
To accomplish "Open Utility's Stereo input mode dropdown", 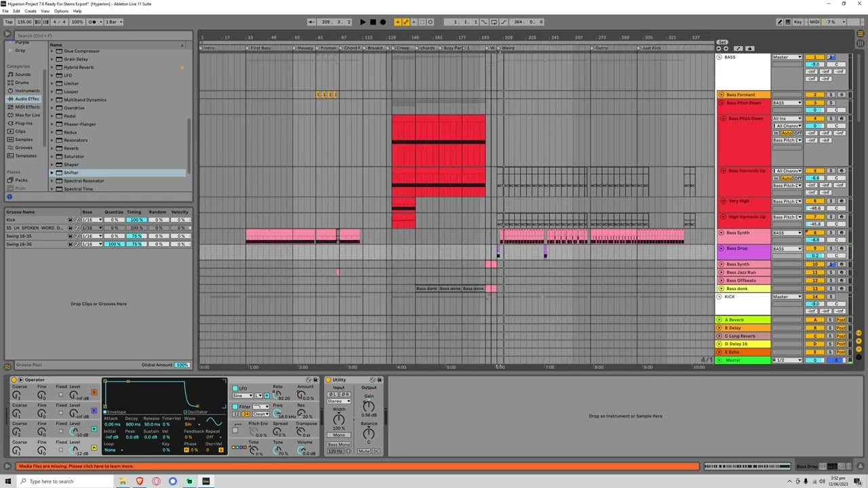I will tap(338, 401).
